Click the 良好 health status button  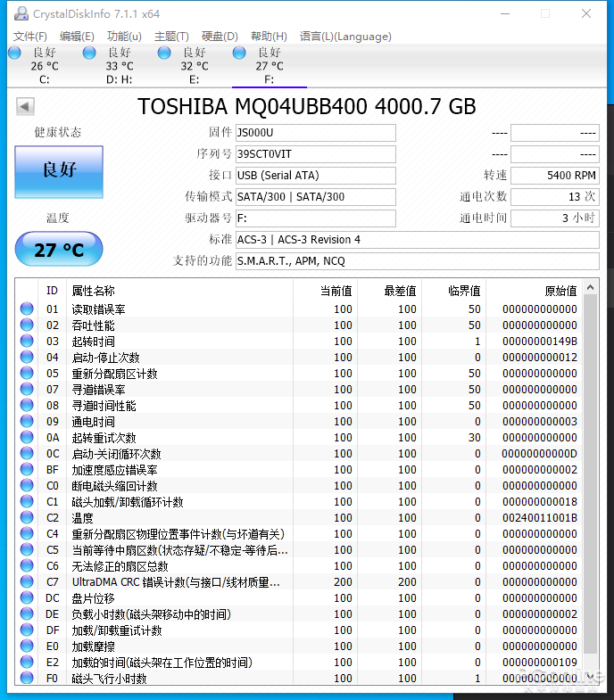(59, 171)
